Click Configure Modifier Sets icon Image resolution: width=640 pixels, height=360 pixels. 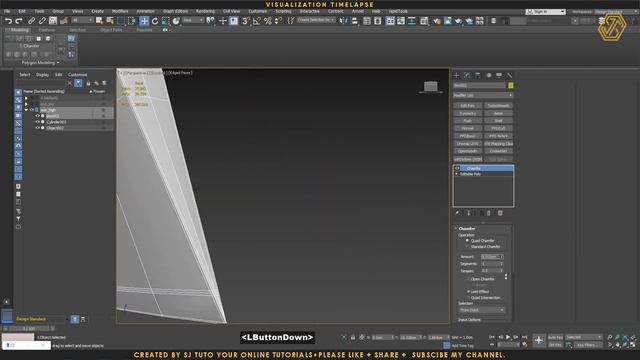[x=500, y=213]
